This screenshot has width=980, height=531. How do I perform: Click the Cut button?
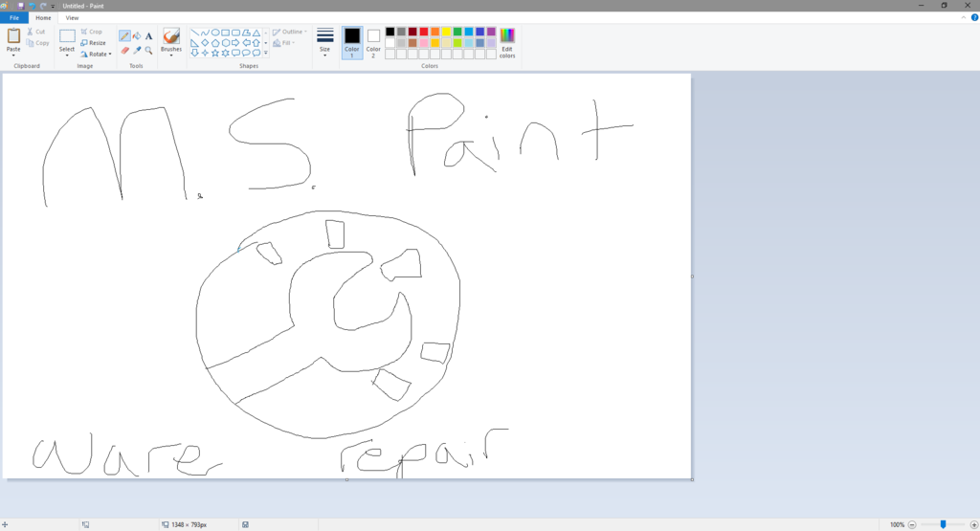[35, 32]
